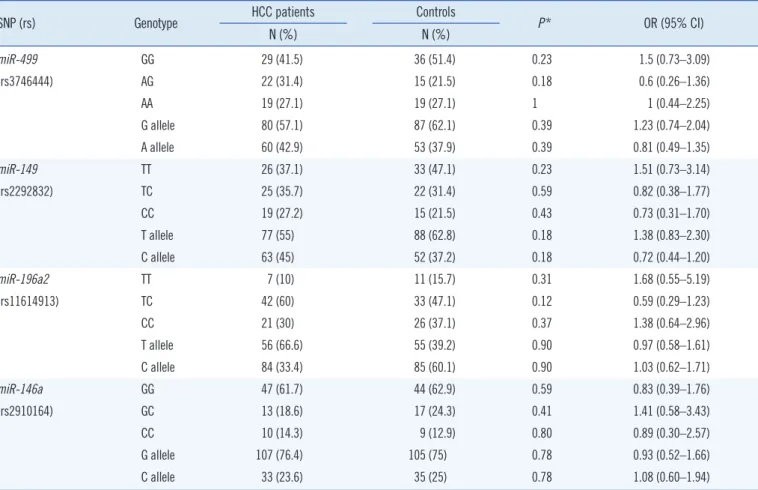Click odds ratio 0.72 (0.44–1.20)
Screen dimensions: 758x490
click(672, 258)
